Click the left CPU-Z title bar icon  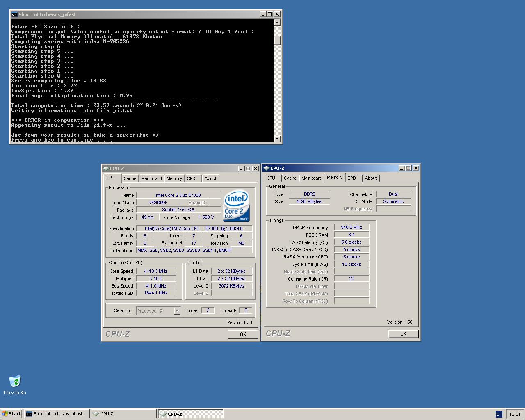[106, 169]
